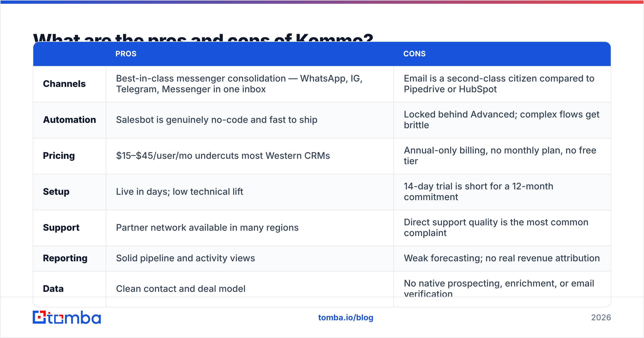The height and width of the screenshot is (338, 644).
Task: Click the partially hidden page heading
Action: tap(203, 38)
